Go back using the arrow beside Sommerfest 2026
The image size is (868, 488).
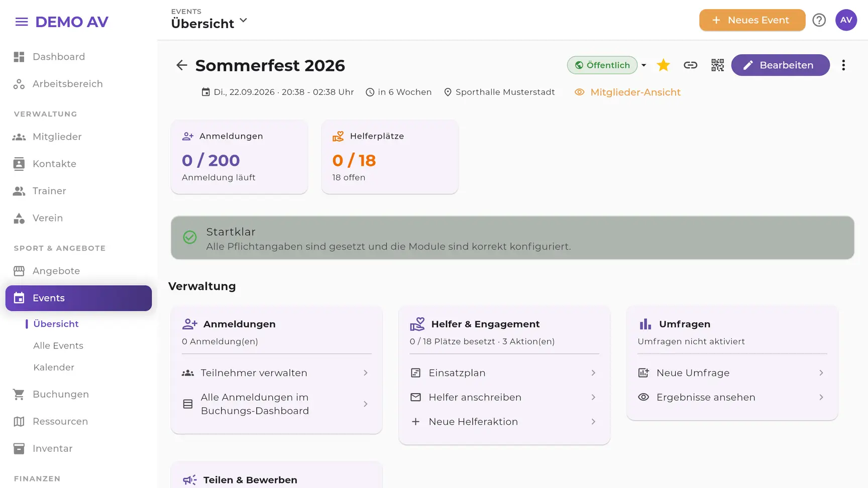182,65
